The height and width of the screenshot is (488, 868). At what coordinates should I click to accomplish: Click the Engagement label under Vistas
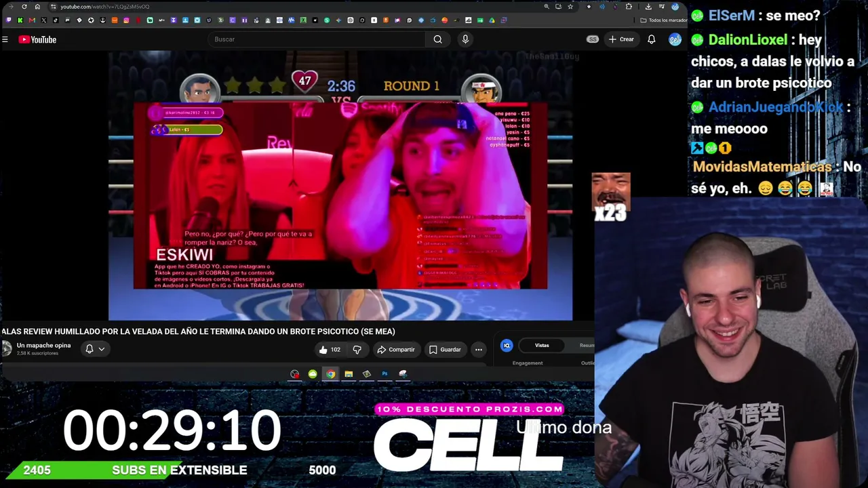coord(528,363)
